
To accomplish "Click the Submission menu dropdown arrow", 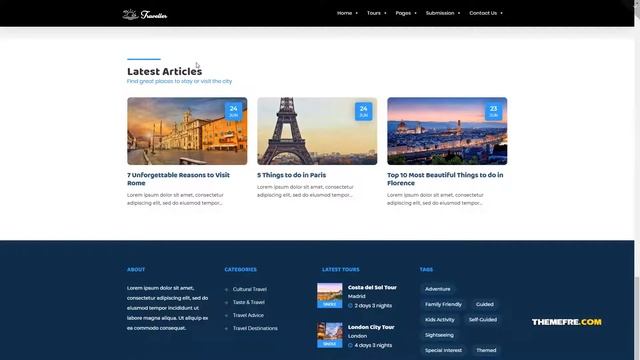I will [x=459, y=13].
